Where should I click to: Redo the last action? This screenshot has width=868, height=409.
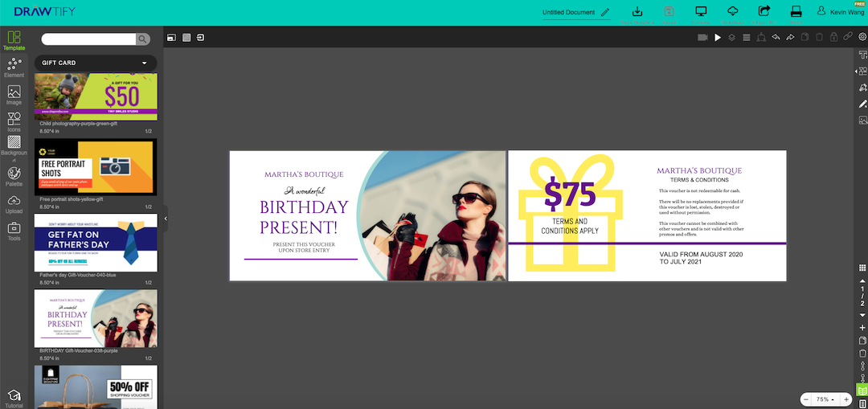790,38
